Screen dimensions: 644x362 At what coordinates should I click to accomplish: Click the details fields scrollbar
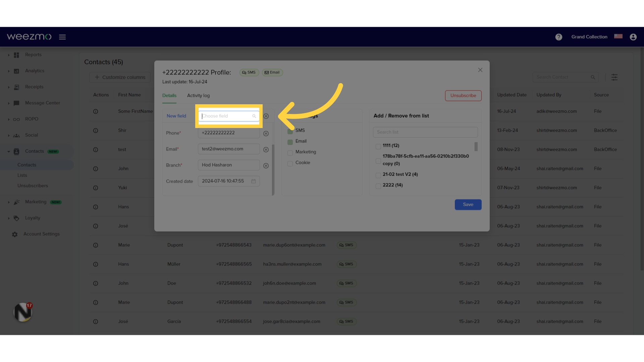pyautogui.click(x=273, y=170)
